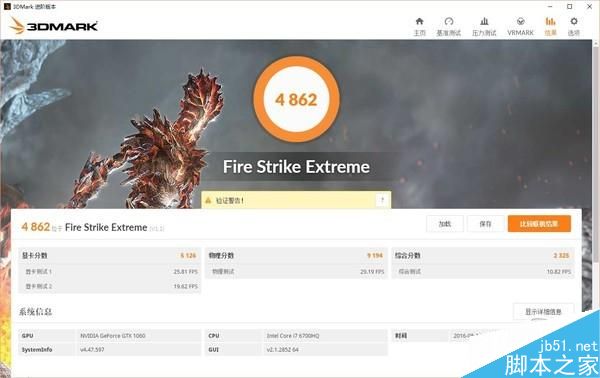This screenshot has width=600, height=378.
Task: Open help for the validation warning
Action: pos(382,200)
